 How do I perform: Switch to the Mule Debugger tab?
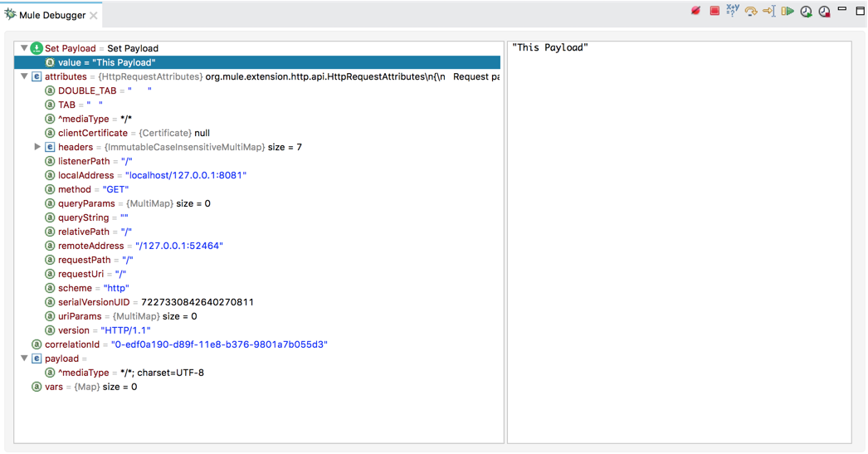tap(51, 15)
